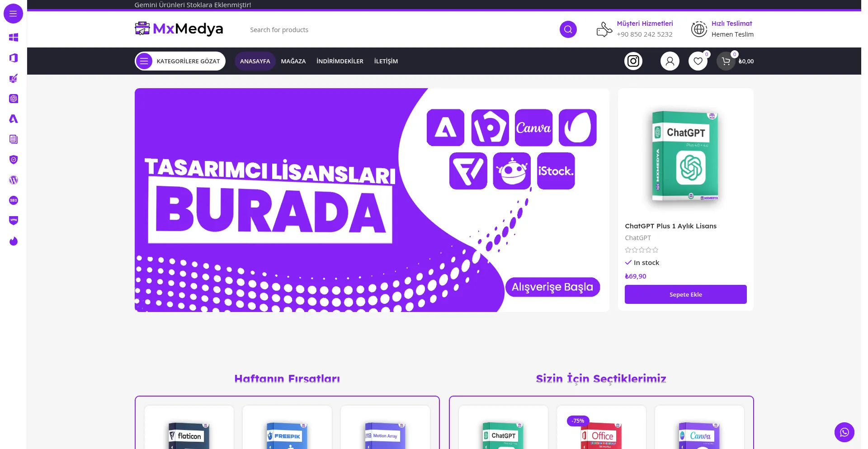
Task: Open the design monitor-brush sidebar icon
Action: click(14, 78)
